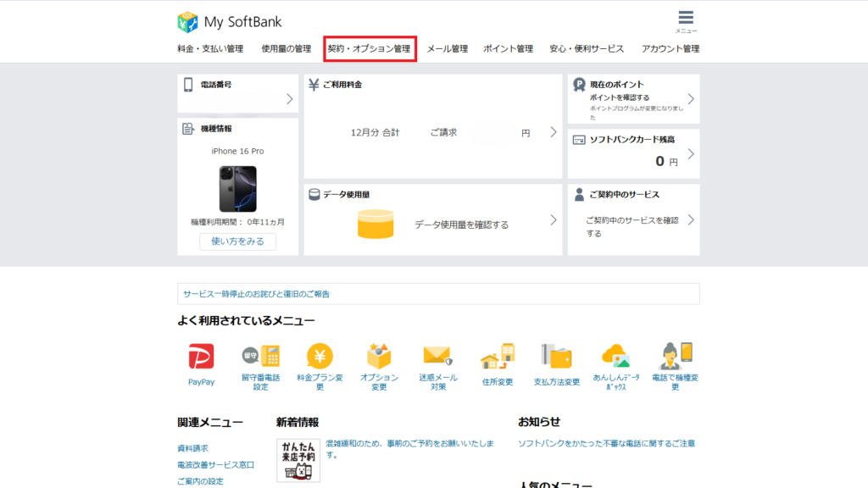Open the voicemail settings (留守番電話設定) icon
868x488 pixels.
(x=260, y=356)
